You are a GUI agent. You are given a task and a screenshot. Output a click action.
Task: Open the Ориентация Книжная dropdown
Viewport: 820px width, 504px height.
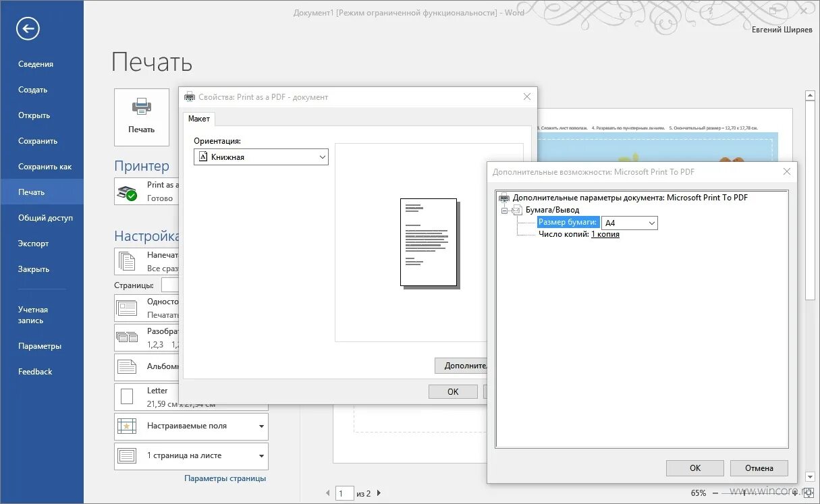[x=261, y=157]
